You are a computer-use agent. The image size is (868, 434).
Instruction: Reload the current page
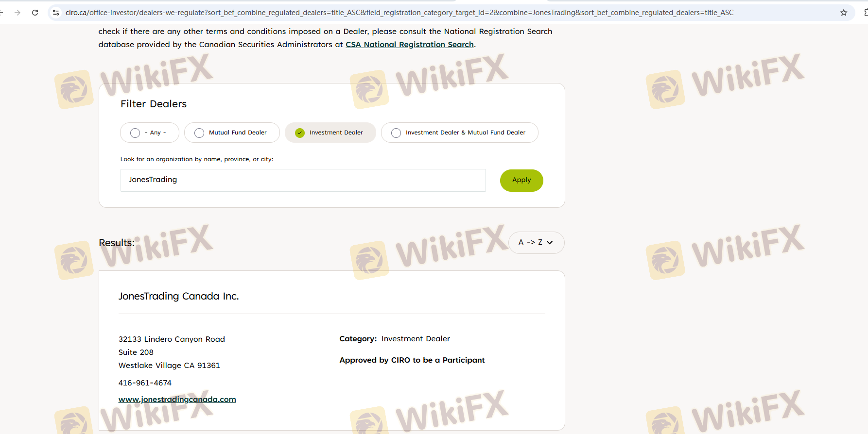pos(35,13)
